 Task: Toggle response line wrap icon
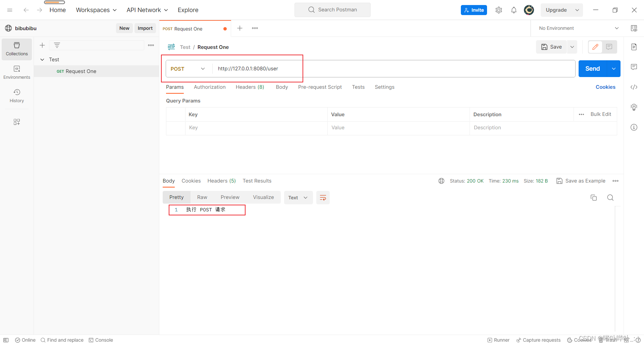323,198
